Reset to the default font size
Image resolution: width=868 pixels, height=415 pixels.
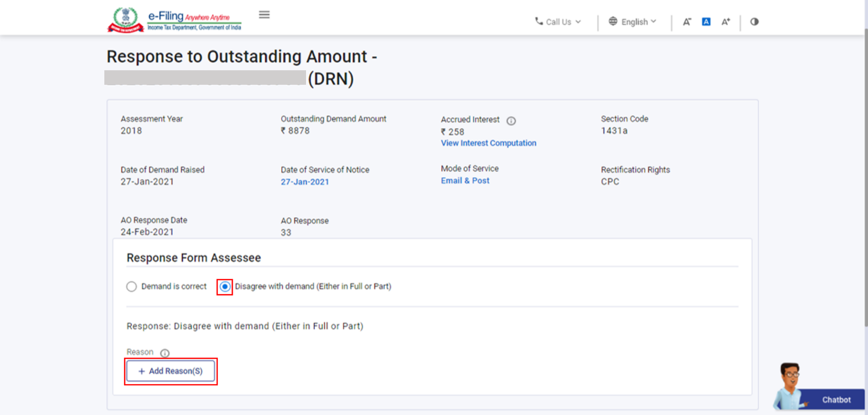(706, 22)
